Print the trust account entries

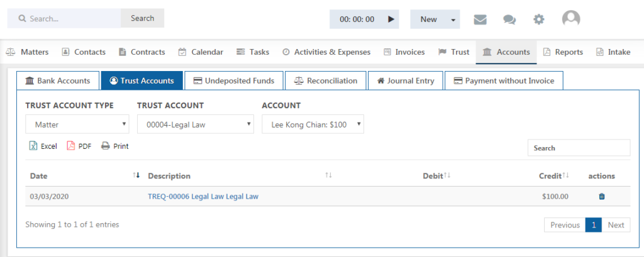(115, 146)
